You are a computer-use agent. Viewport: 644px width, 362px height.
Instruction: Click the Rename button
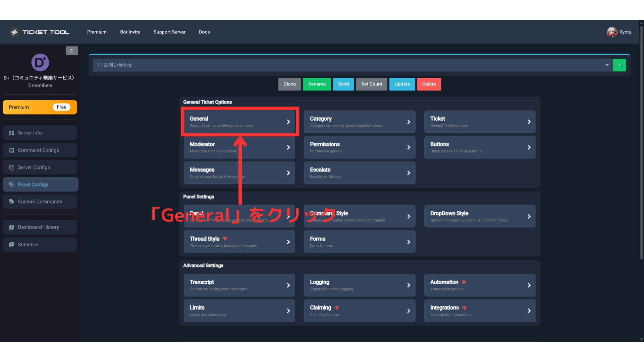pos(317,84)
